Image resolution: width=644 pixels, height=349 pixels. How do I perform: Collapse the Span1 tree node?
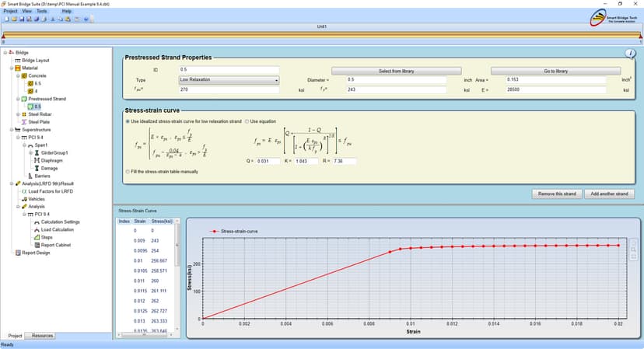tap(24, 145)
